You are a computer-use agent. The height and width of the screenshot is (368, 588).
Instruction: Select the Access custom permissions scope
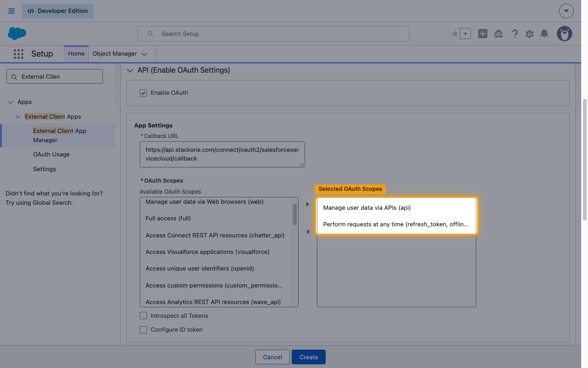pos(216,285)
